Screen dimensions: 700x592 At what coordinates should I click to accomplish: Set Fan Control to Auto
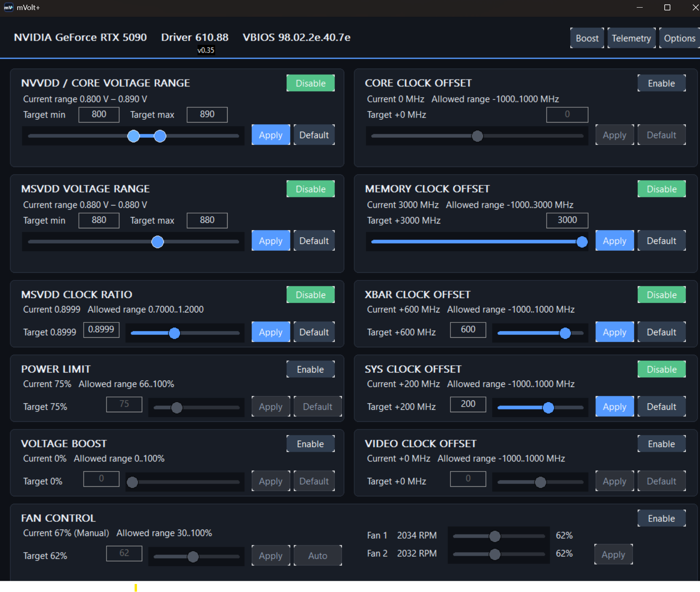tap(318, 556)
